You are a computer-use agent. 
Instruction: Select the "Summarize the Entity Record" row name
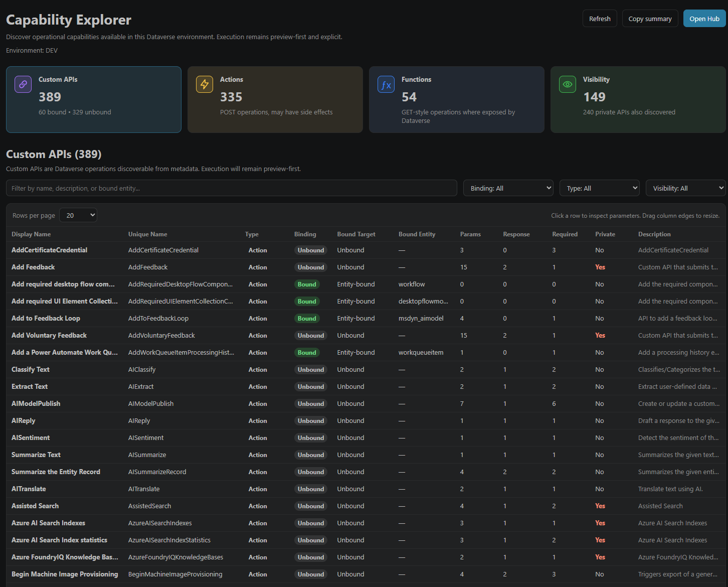pos(56,472)
